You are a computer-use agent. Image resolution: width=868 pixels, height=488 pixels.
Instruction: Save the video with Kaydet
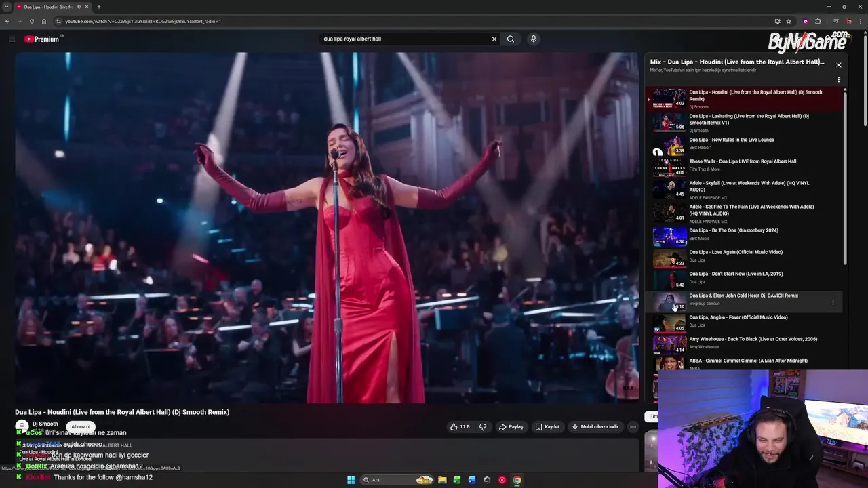tap(547, 427)
